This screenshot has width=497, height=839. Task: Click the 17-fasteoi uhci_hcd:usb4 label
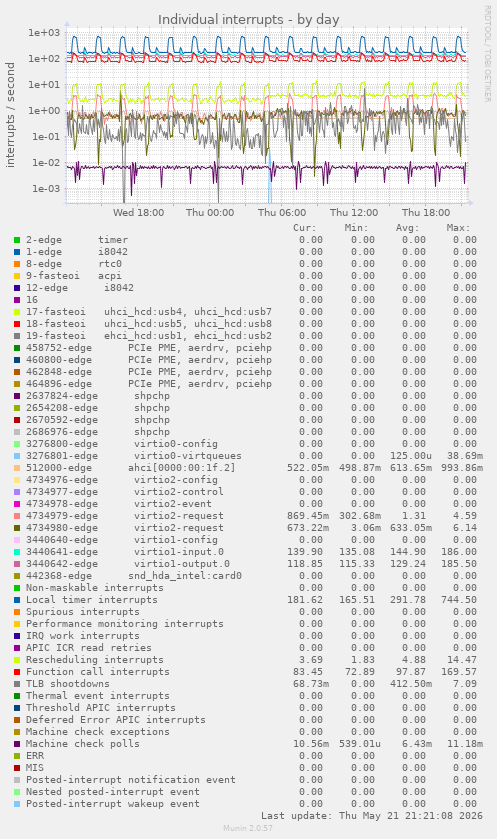point(149,312)
